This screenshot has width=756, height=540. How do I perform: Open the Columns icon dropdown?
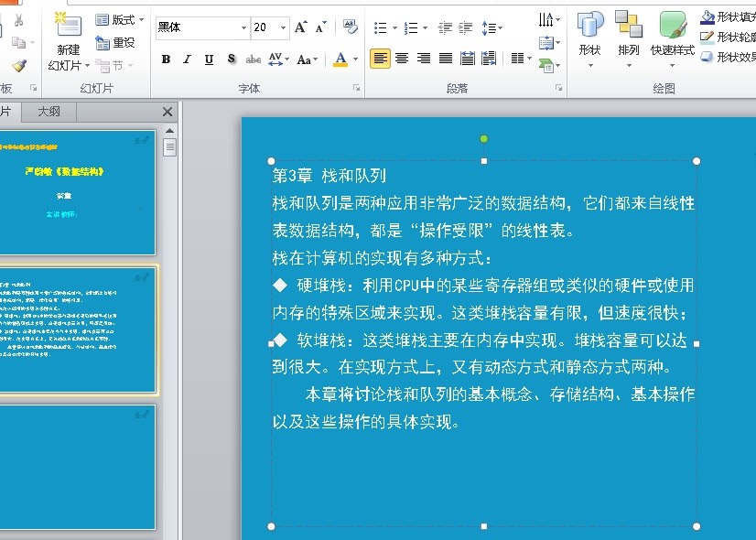pyautogui.click(x=521, y=59)
